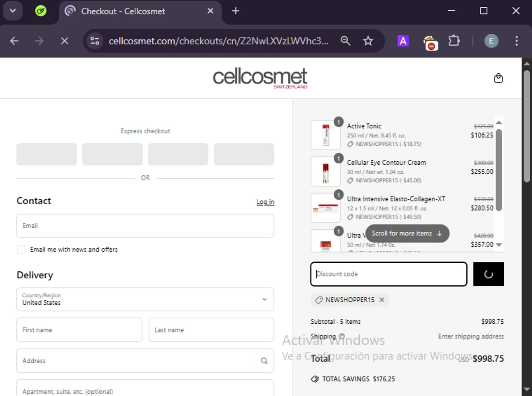Open the Extensions puzzle menu
The width and height of the screenshot is (532, 396).
click(454, 41)
